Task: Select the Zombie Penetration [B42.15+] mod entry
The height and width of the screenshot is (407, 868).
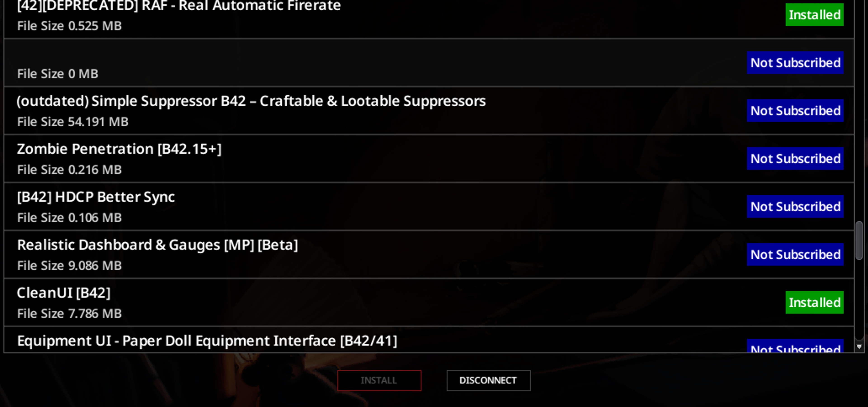Action: pyautogui.click(x=429, y=158)
